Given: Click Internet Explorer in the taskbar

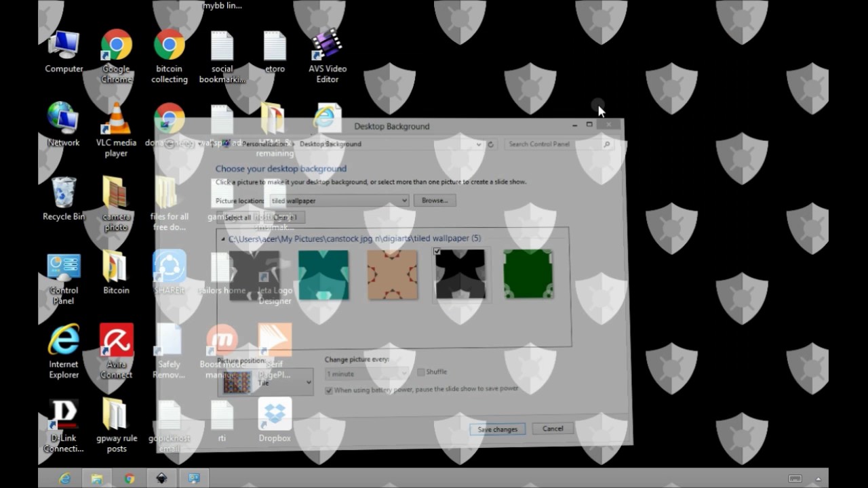Looking at the screenshot, I should pyautogui.click(x=64, y=479).
